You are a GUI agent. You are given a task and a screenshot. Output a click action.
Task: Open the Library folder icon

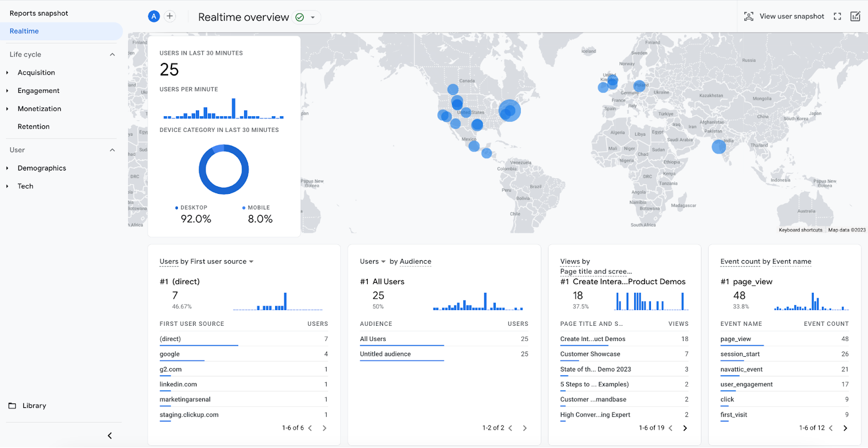pos(12,406)
